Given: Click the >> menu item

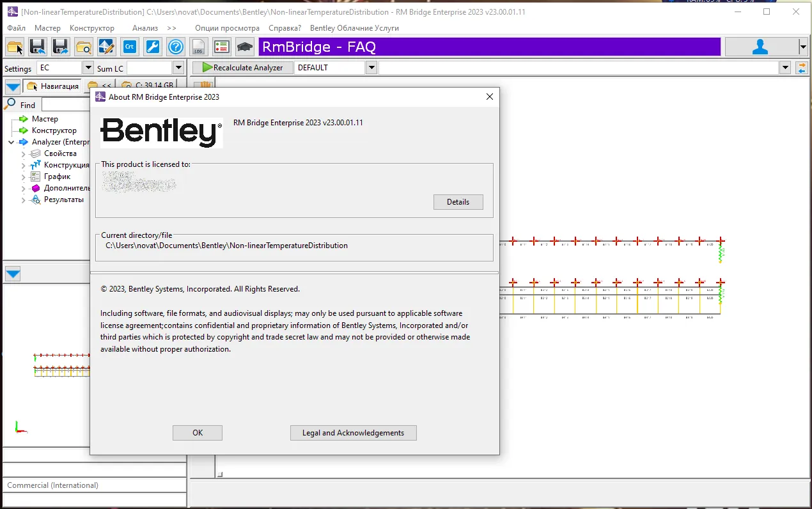Looking at the screenshot, I should tap(171, 28).
